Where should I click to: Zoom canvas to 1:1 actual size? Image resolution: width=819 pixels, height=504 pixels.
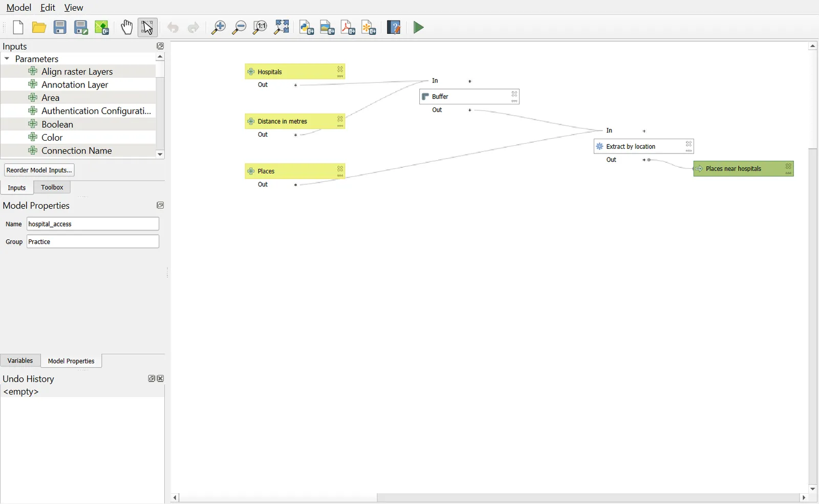coord(260,28)
